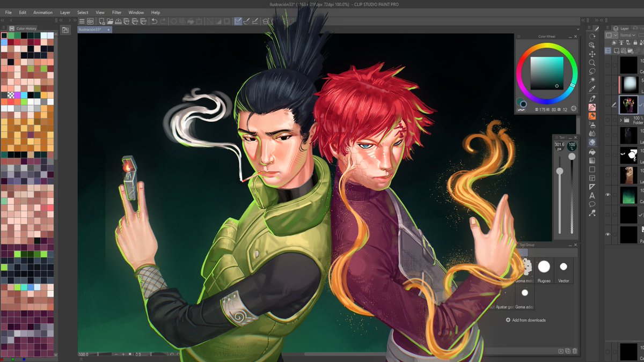Click the Open file folder icon
The width and height of the screenshot is (644, 362).
[x=110, y=21]
